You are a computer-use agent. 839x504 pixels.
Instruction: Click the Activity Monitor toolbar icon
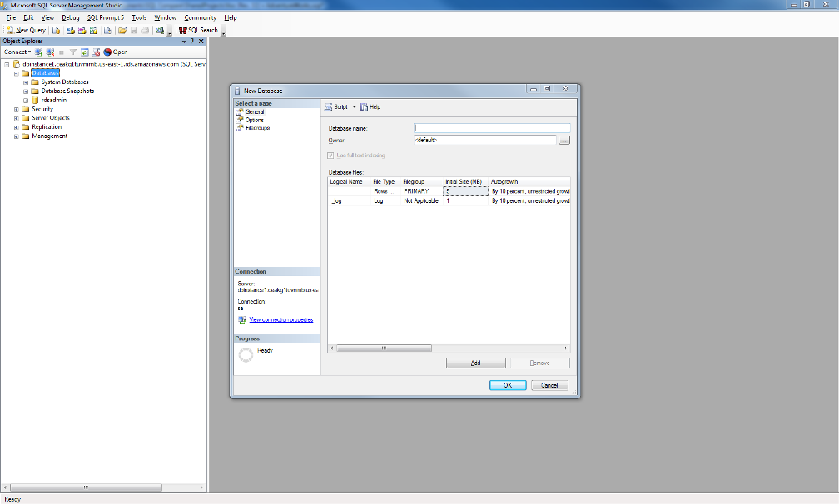point(160,31)
